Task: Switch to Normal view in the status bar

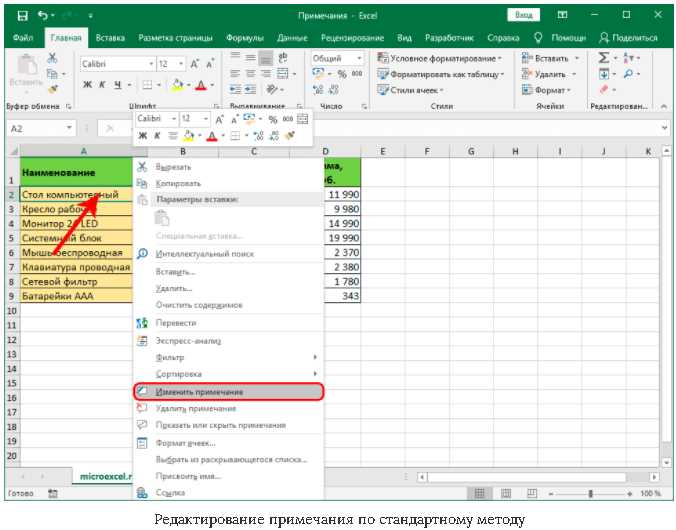Action: pos(479,493)
